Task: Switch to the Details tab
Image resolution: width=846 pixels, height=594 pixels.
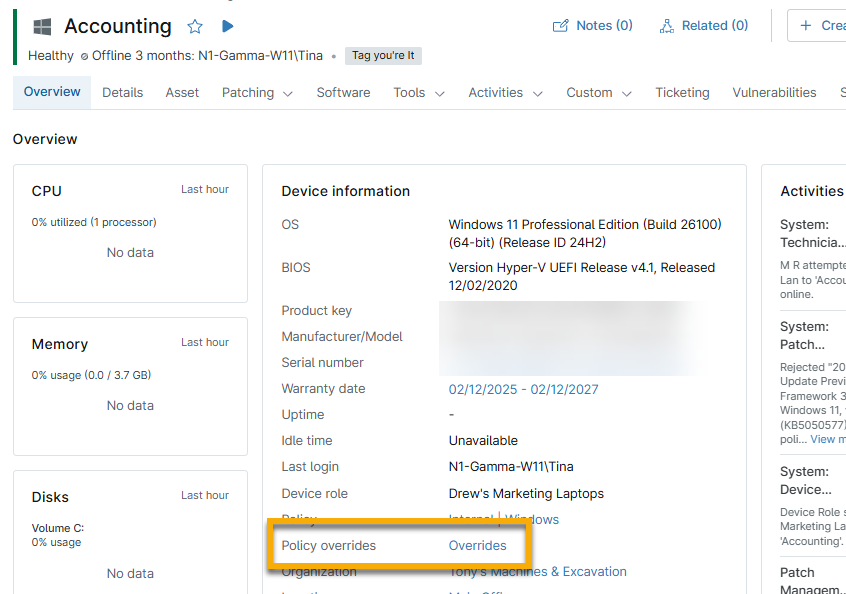Action: coord(122,92)
